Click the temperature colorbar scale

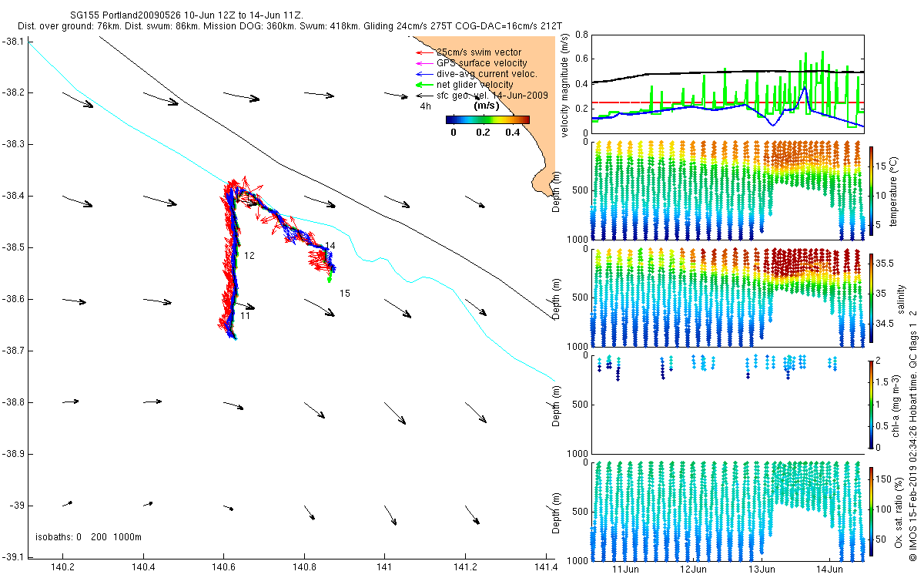point(872,190)
